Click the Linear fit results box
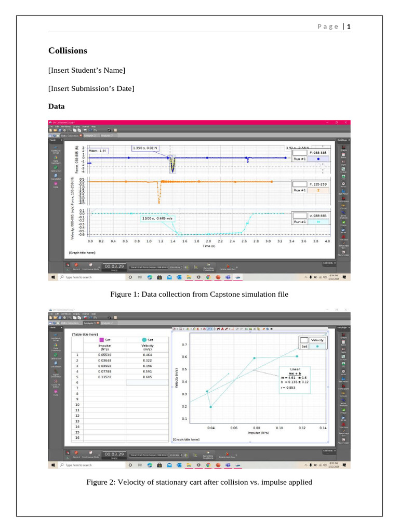Viewport: 399px width, 532px height. pos(295,380)
